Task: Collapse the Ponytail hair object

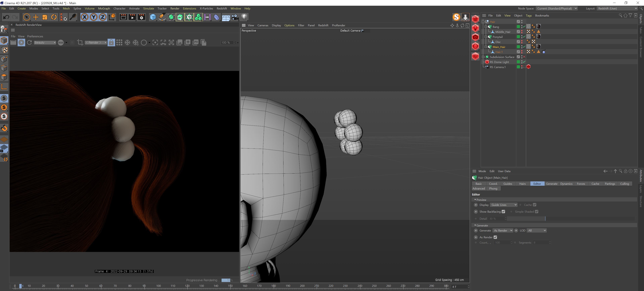Action: tap(486, 37)
